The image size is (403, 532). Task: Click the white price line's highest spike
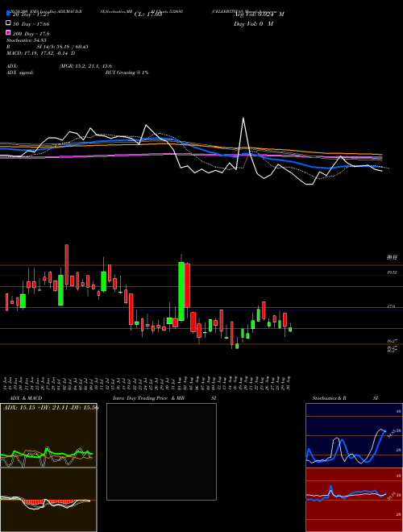click(x=243, y=118)
